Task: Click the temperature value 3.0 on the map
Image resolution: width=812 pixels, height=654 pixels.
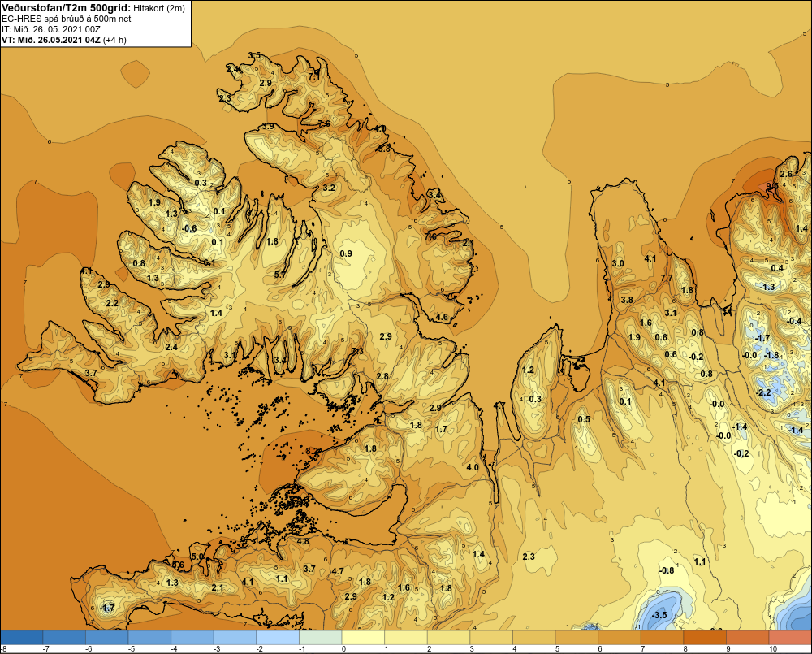Action: tap(618, 263)
